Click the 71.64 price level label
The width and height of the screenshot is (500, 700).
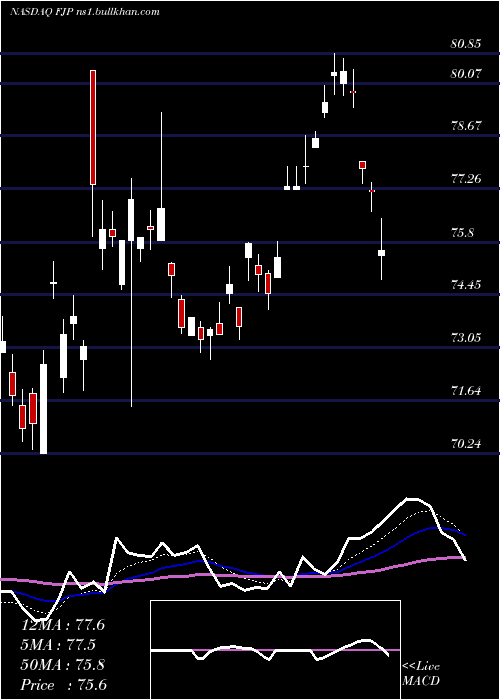coord(466,391)
